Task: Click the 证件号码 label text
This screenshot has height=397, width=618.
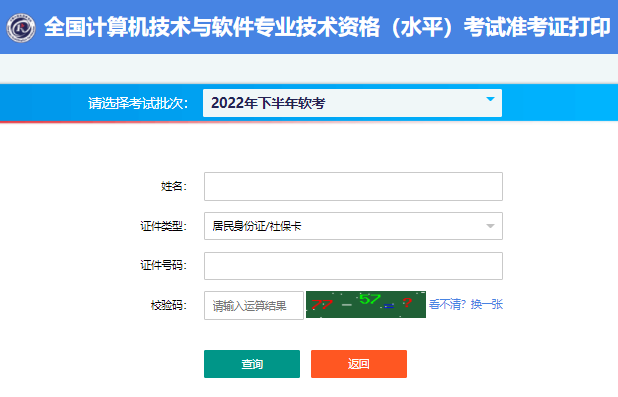Action: (x=164, y=265)
